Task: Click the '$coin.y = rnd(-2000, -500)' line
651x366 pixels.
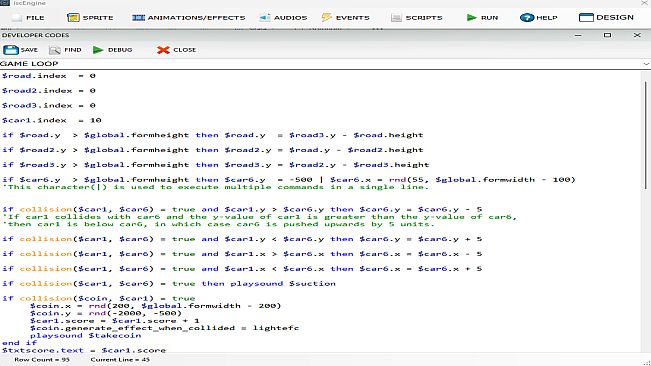Action: (x=106, y=313)
